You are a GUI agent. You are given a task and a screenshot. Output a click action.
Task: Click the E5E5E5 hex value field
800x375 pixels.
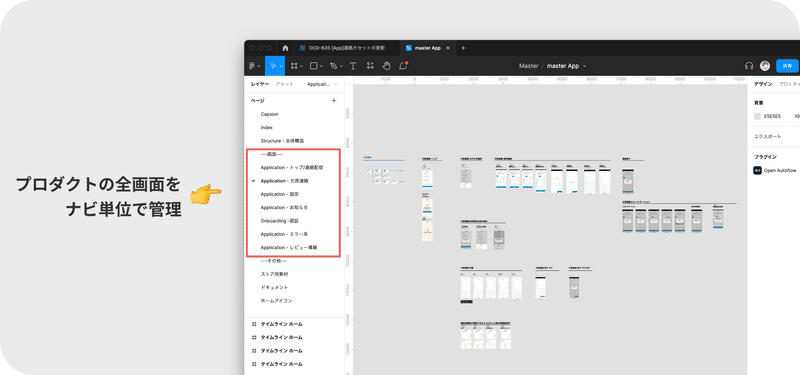772,116
